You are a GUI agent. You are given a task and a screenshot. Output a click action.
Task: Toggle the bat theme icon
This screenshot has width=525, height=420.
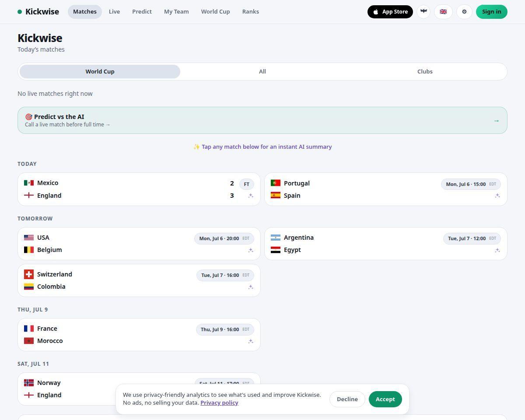click(x=423, y=12)
